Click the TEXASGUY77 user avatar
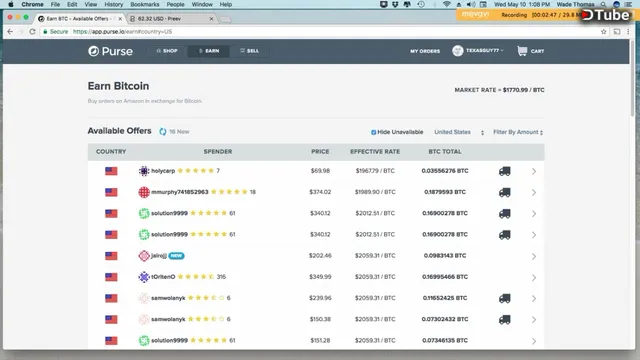640x360 pixels. pos(458,51)
